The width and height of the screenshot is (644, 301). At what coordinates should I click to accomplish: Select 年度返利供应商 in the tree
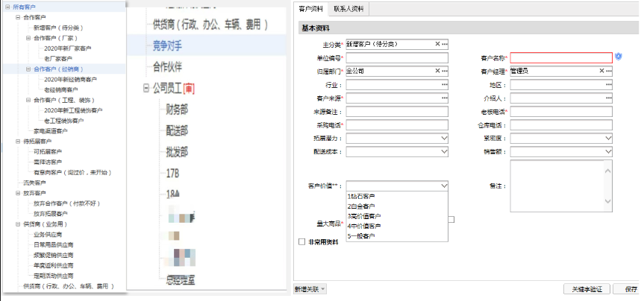click(54, 265)
